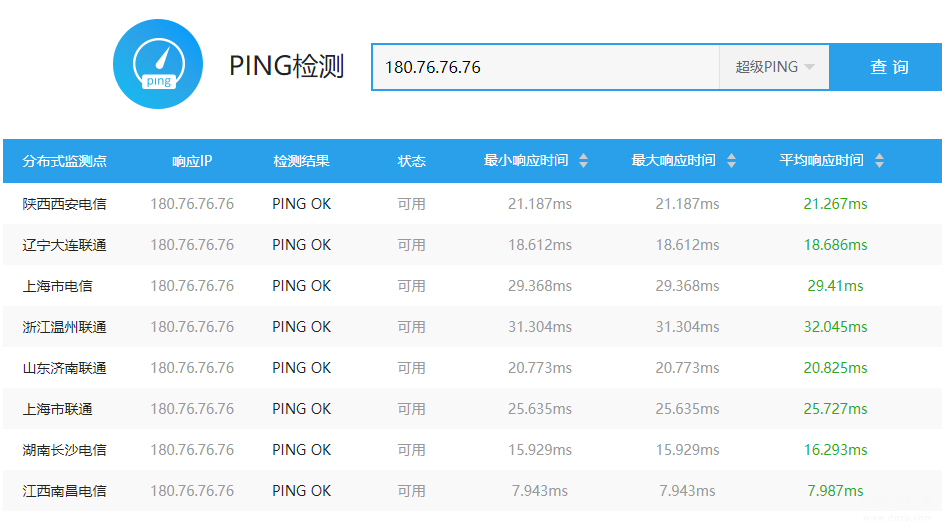Click the PING speedometer logo icon
This screenshot has width=942, height=531.
[158, 64]
